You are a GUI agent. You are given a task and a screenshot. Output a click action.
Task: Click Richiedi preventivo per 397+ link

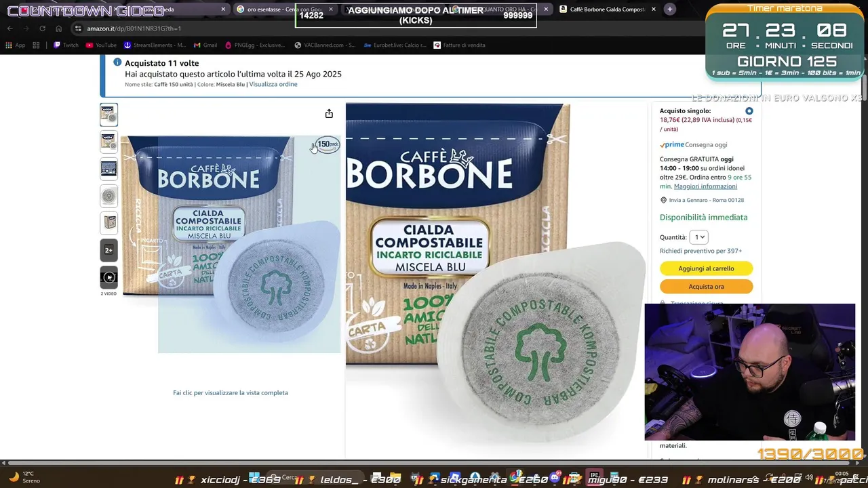tap(701, 251)
